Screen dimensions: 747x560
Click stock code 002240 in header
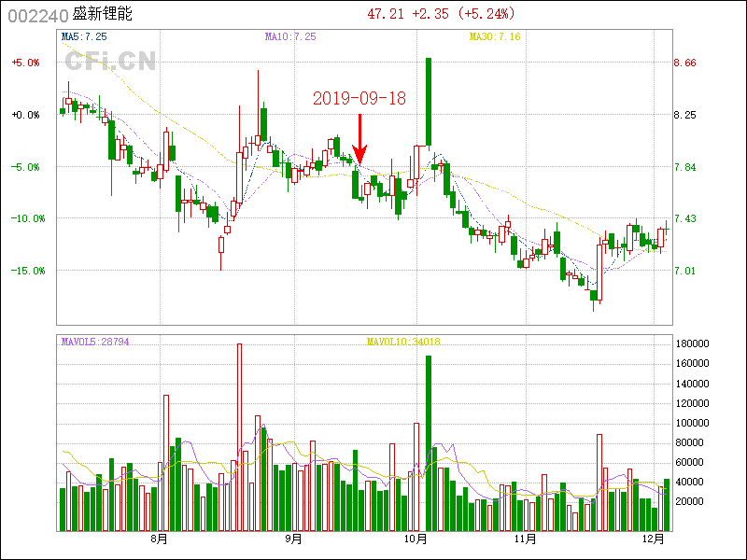(x=37, y=15)
